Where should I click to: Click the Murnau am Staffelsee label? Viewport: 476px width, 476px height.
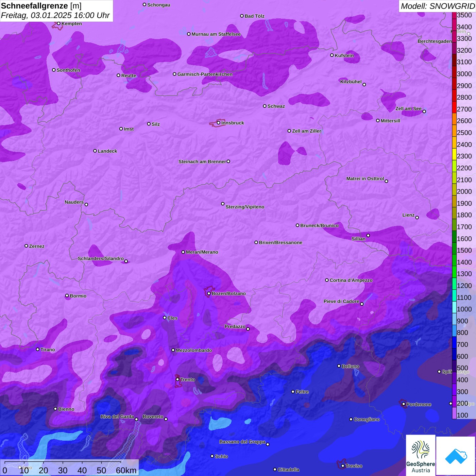(x=216, y=34)
